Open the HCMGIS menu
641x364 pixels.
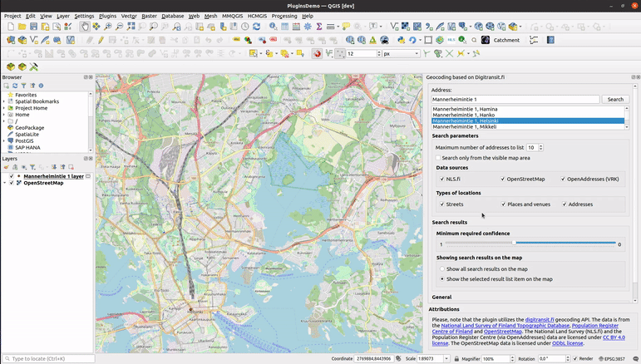pos(257,16)
